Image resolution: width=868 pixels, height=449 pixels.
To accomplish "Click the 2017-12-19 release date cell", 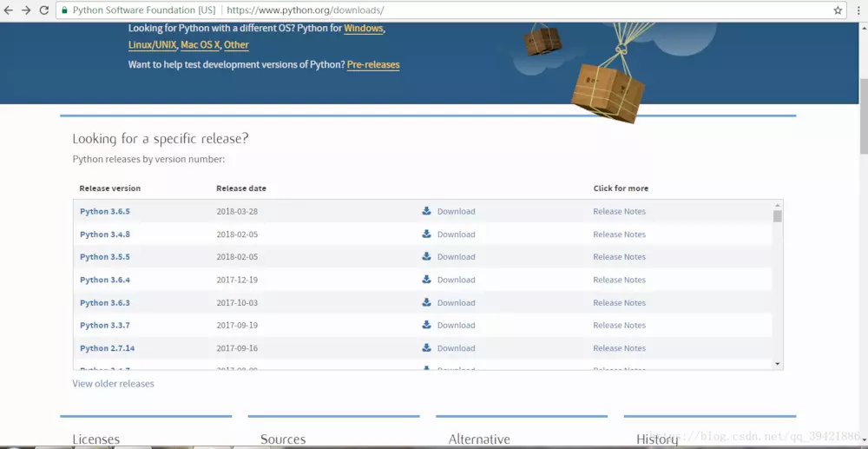I will click(x=237, y=280).
